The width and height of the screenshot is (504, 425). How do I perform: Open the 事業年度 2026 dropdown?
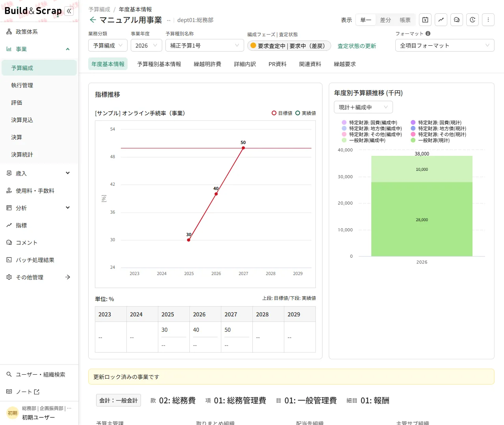click(x=146, y=46)
